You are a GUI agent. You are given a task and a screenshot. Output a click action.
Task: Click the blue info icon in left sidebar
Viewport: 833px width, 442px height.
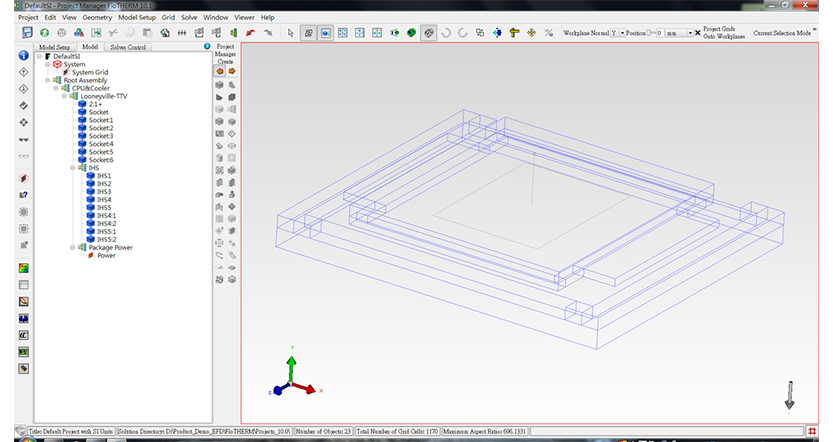[23, 55]
